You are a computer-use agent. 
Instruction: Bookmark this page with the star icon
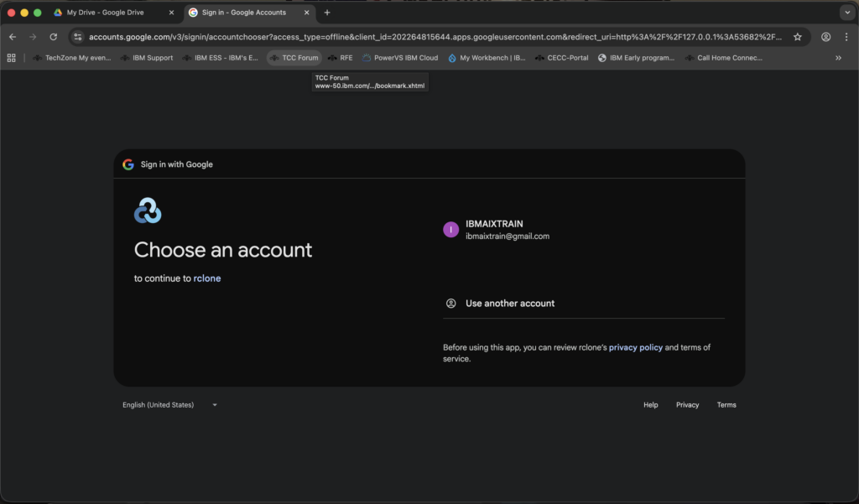click(798, 37)
